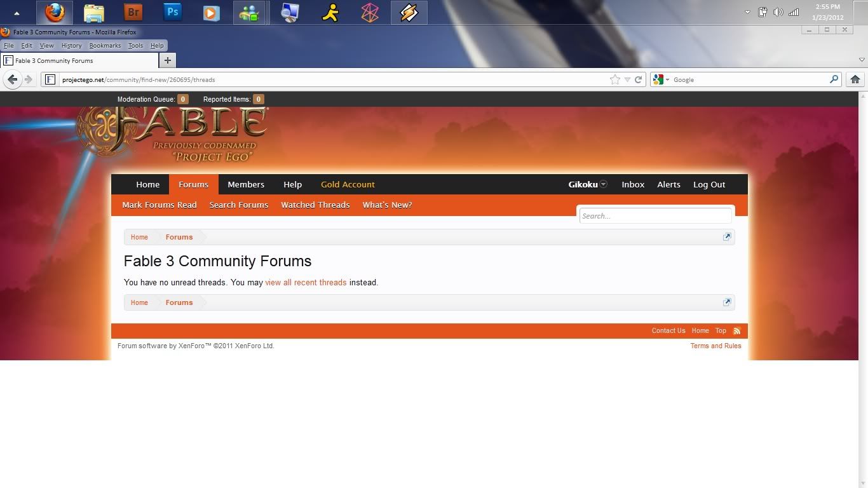This screenshot has width=868, height=488.
Task: Go to the Home nav tab
Action: pos(148,184)
